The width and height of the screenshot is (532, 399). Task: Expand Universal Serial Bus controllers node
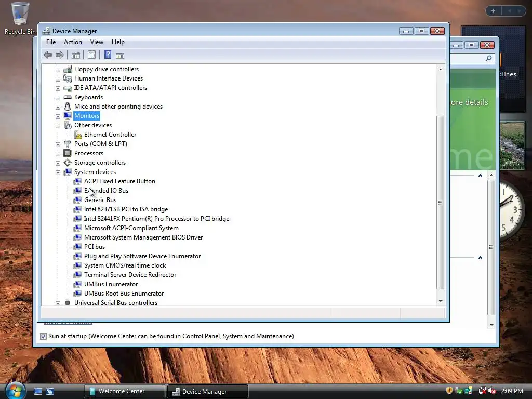[x=58, y=303]
